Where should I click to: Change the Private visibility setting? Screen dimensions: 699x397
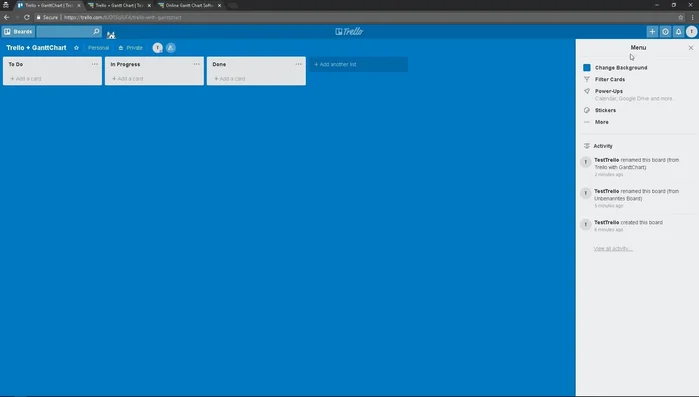(x=131, y=48)
